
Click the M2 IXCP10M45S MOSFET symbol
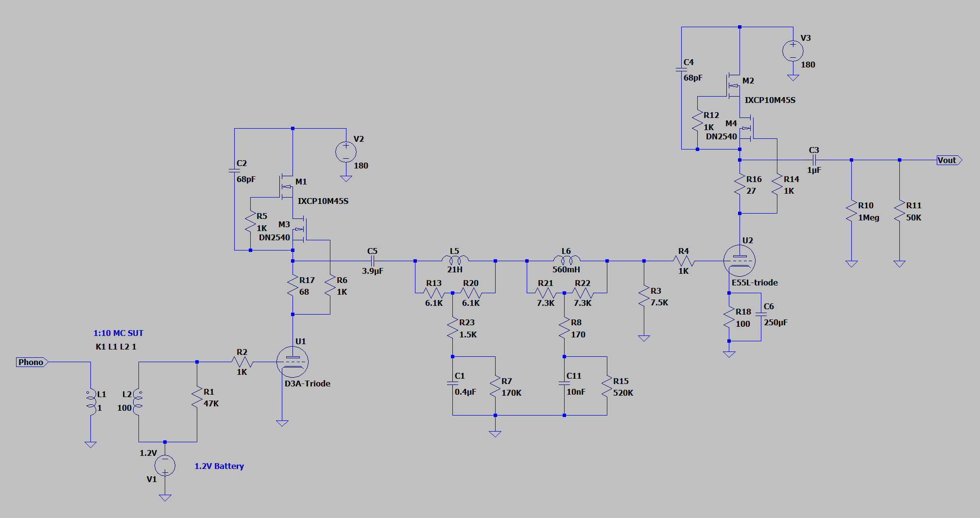[734, 86]
